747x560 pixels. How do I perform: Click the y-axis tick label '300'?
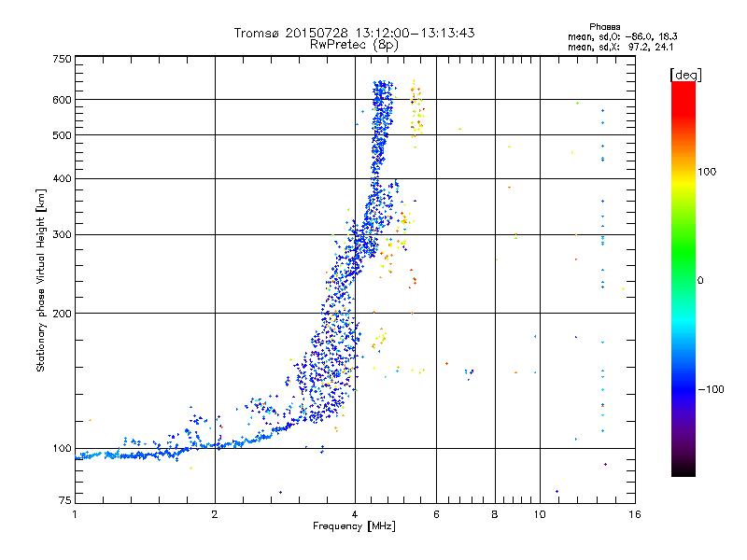tap(62, 234)
